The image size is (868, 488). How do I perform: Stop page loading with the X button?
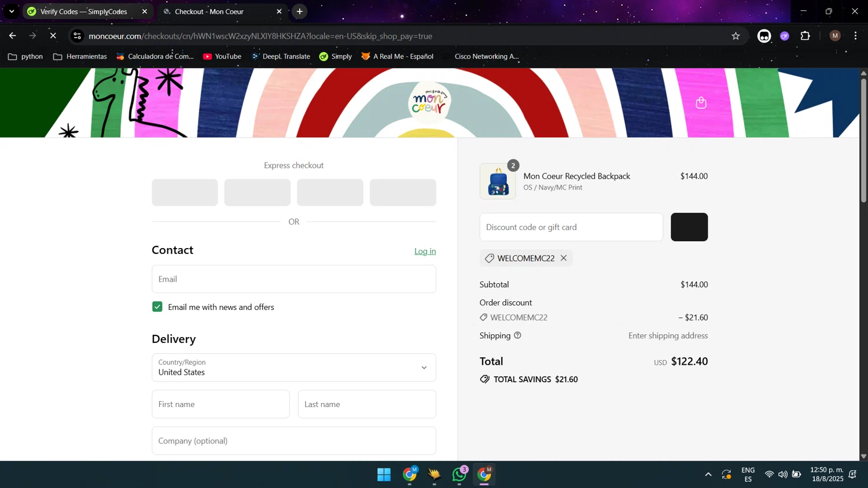tap(53, 36)
